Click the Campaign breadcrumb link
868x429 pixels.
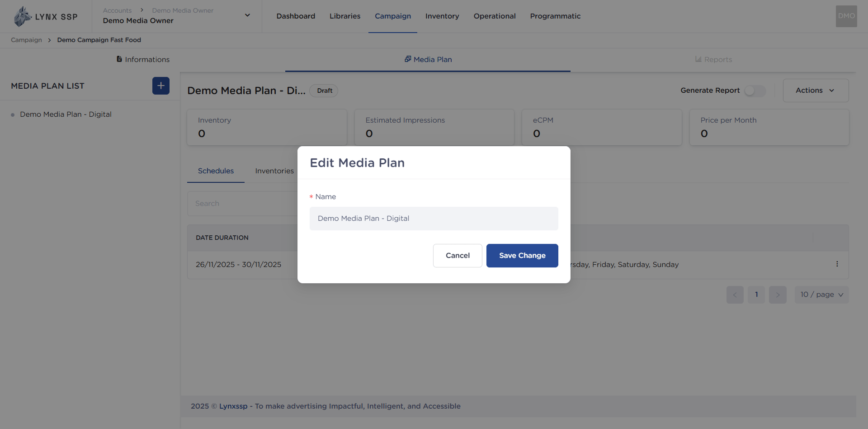[x=26, y=40]
